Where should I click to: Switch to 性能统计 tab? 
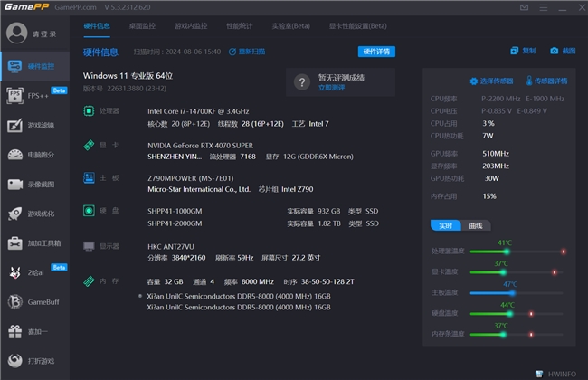coord(239,26)
